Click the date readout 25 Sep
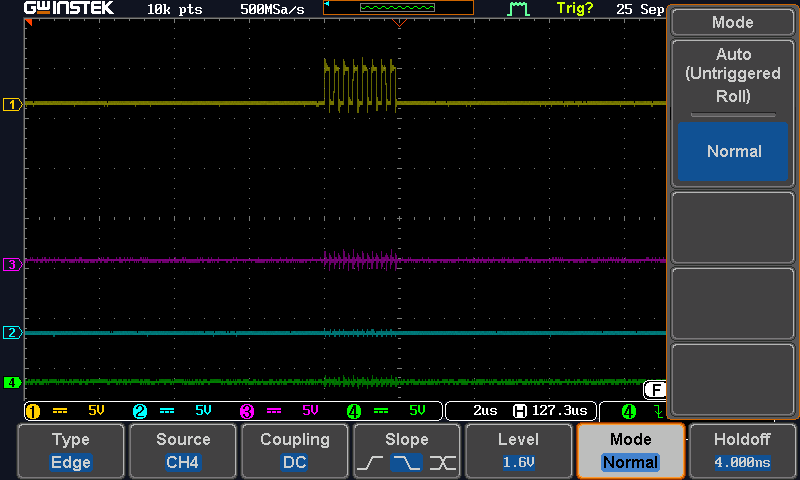The height and width of the screenshot is (480, 800). (x=640, y=9)
